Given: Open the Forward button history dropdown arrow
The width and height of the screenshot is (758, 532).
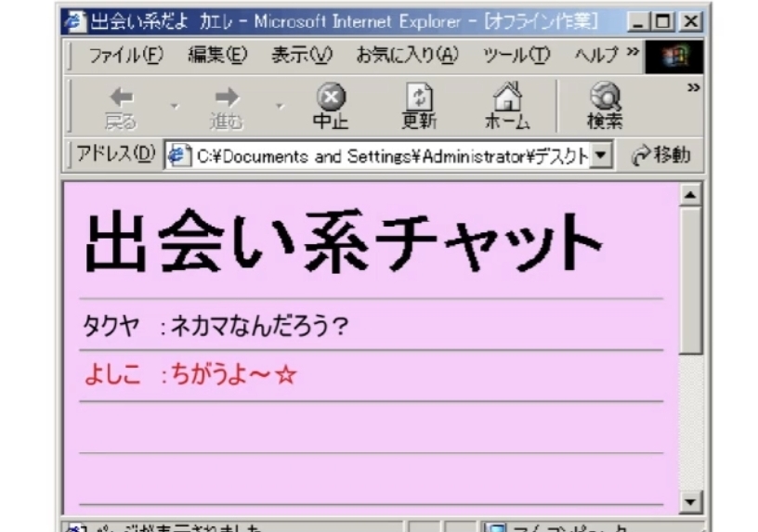Looking at the screenshot, I should (278, 107).
